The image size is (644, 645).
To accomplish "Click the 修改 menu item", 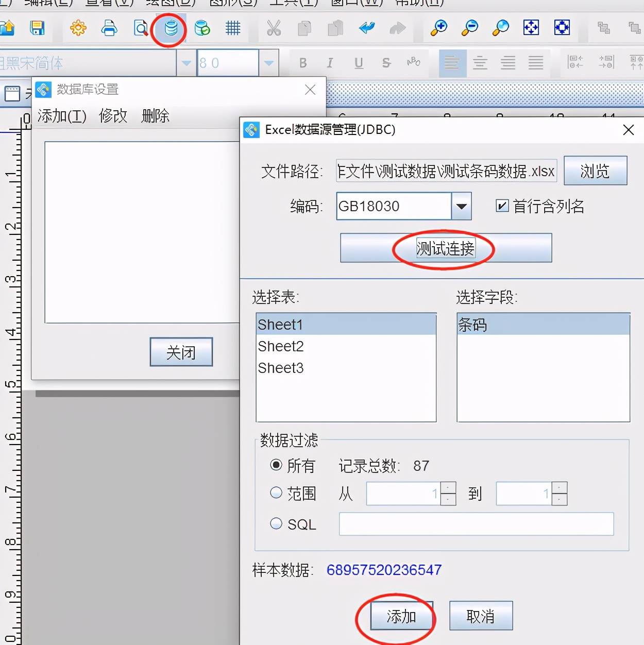I will pos(113,116).
